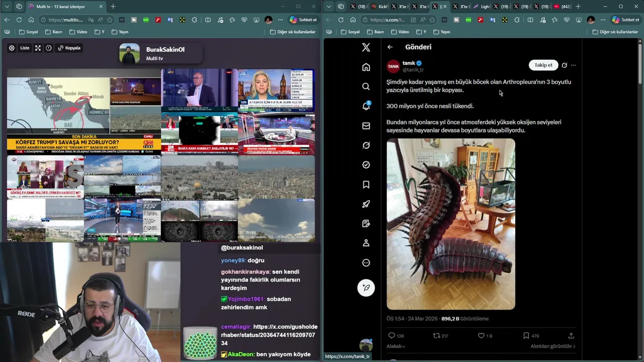Open the Arthropleura model photo
The height and width of the screenshot is (362, 644).
click(x=451, y=224)
